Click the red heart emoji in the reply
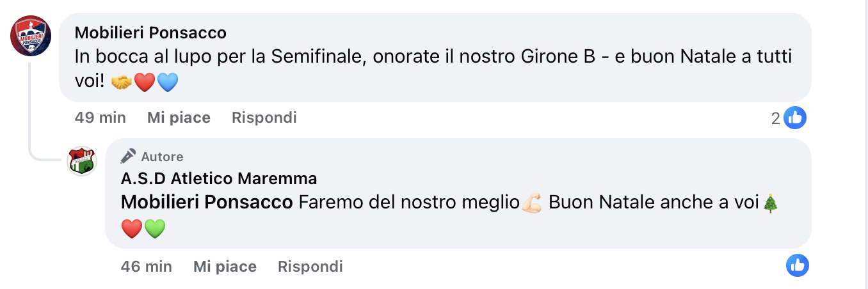Image resolution: width=868 pixels, height=289 pixels. pyautogui.click(x=131, y=228)
